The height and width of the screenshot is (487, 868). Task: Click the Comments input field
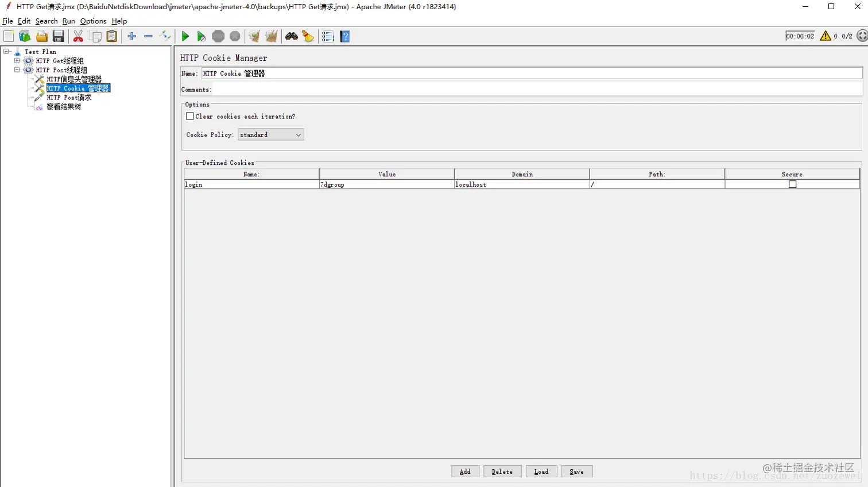[x=537, y=90]
